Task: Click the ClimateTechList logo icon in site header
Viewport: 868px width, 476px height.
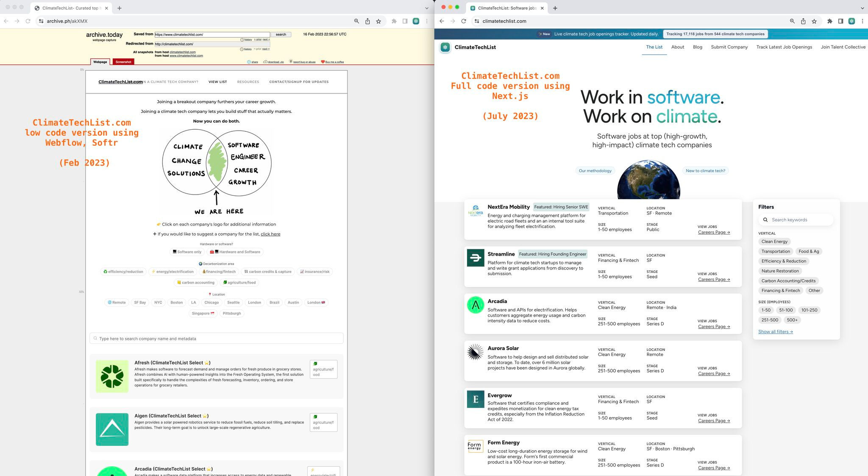Action: pyautogui.click(x=445, y=47)
